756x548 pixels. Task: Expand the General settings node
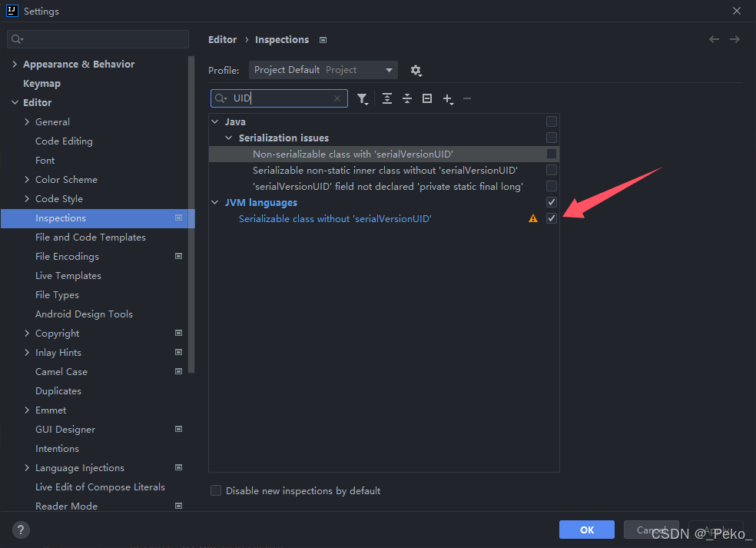27,122
